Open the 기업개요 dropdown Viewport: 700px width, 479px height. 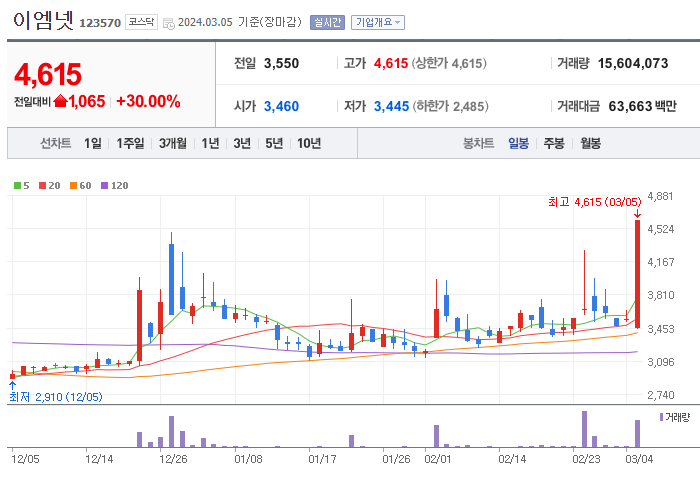[x=378, y=22]
